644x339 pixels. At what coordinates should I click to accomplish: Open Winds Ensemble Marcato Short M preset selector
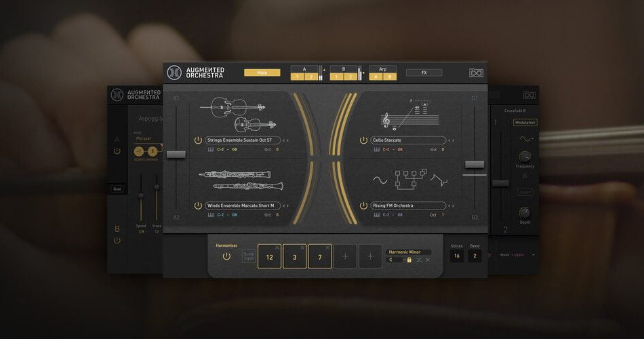click(242, 205)
